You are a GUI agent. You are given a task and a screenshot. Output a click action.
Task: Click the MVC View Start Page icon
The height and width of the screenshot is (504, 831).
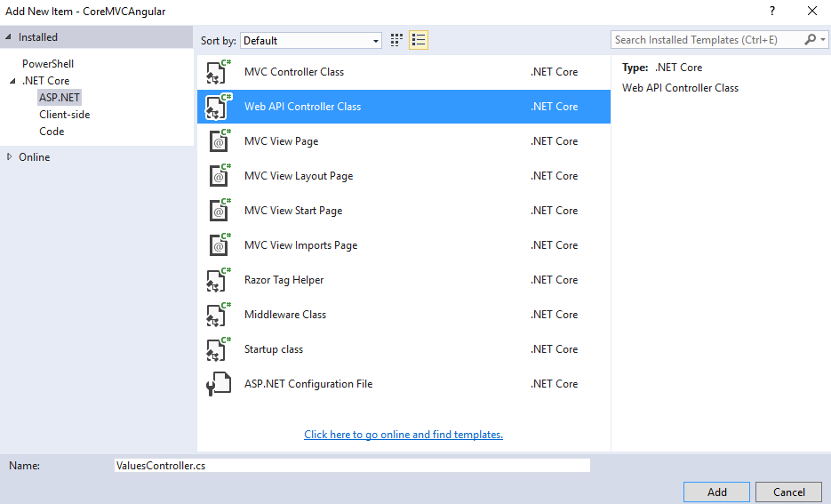(x=219, y=211)
